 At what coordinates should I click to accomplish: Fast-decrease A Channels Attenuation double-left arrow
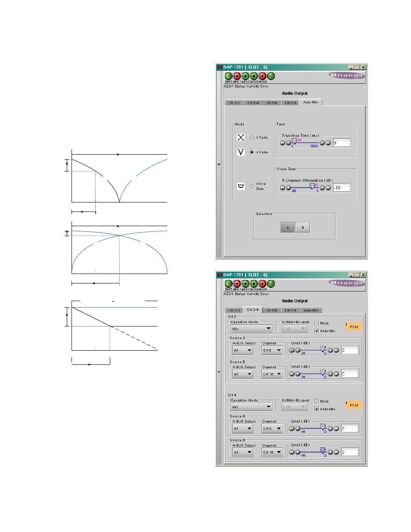coord(283,187)
